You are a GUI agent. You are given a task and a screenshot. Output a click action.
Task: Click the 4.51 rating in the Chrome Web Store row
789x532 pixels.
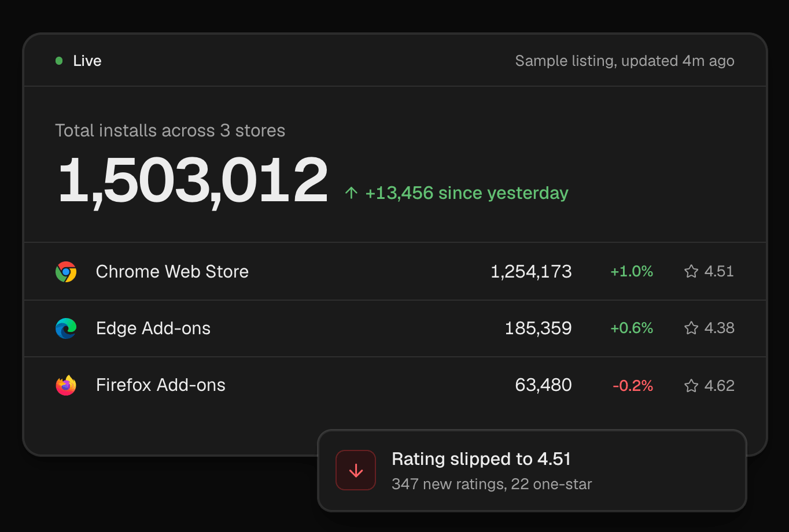point(719,271)
